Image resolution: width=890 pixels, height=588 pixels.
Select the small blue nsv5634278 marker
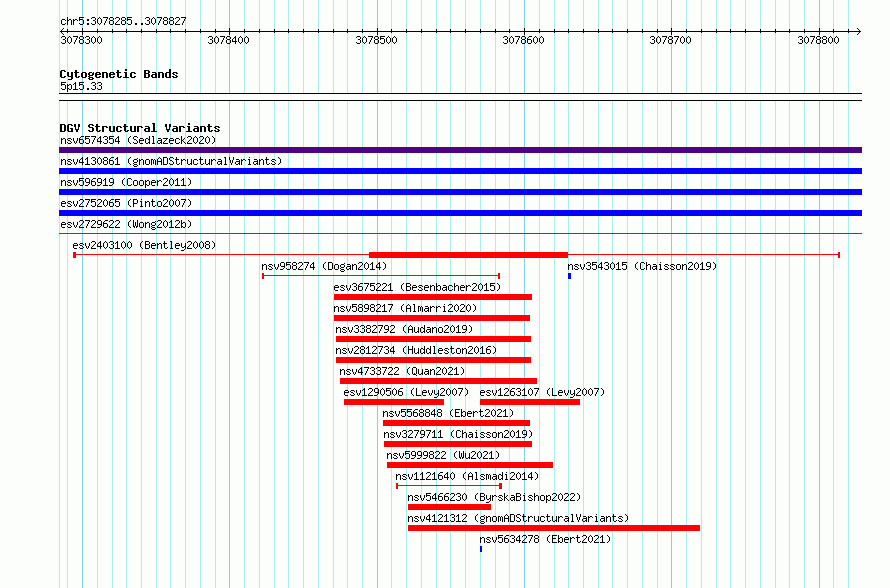point(481,549)
